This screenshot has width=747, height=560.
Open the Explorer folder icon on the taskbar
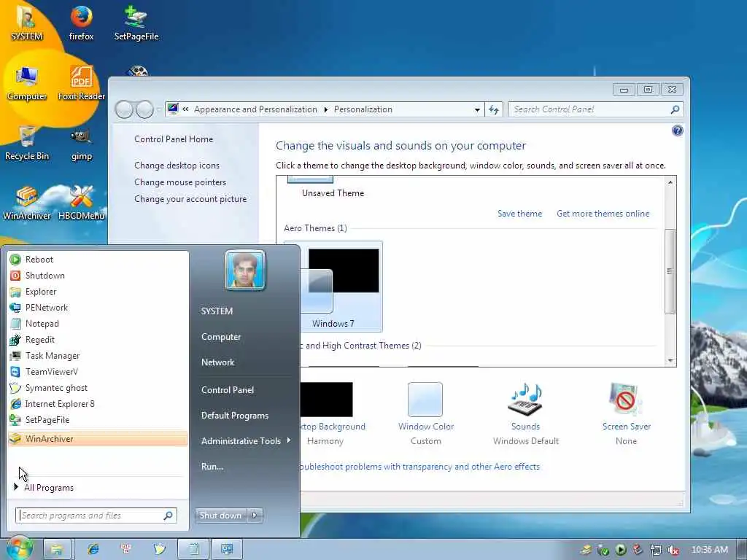point(57,550)
